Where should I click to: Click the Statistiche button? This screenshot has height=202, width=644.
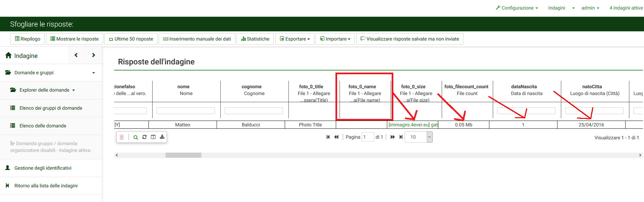255,39
